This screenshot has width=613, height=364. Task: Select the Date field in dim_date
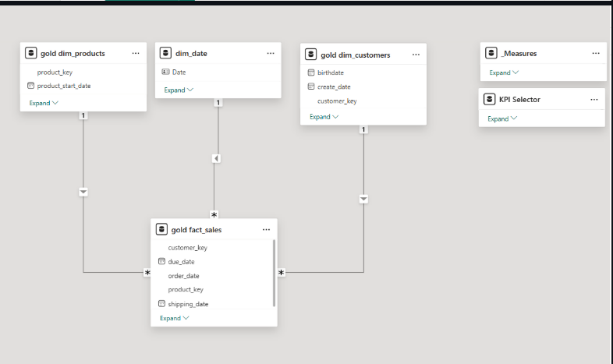(179, 72)
